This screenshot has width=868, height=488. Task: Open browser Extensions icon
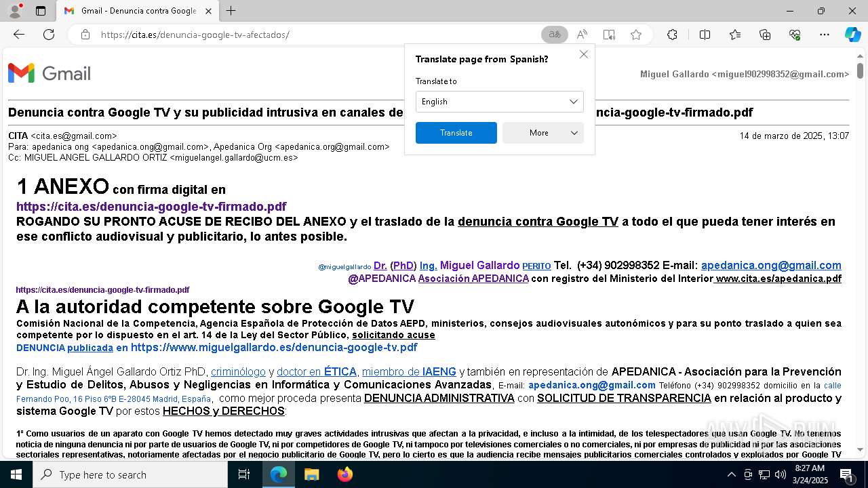[672, 35]
